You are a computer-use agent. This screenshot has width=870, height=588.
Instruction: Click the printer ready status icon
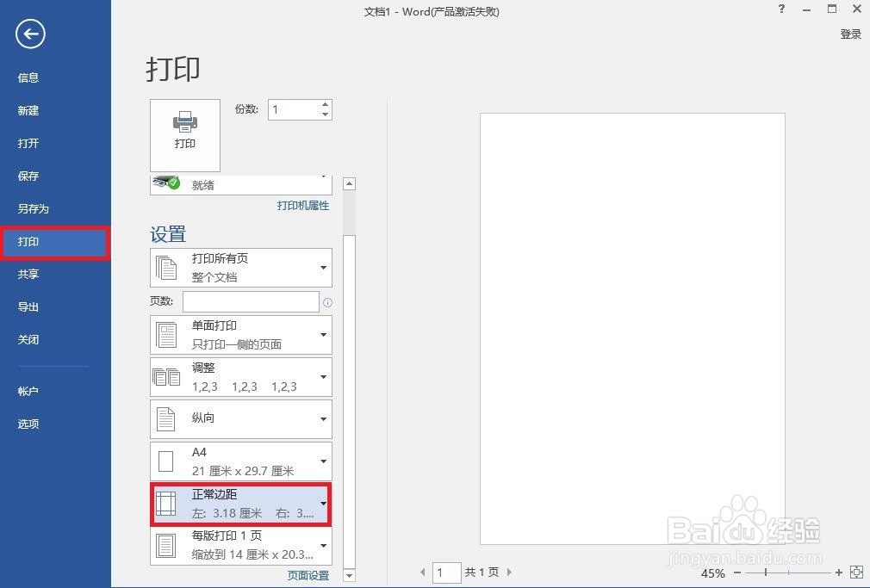tap(166, 182)
